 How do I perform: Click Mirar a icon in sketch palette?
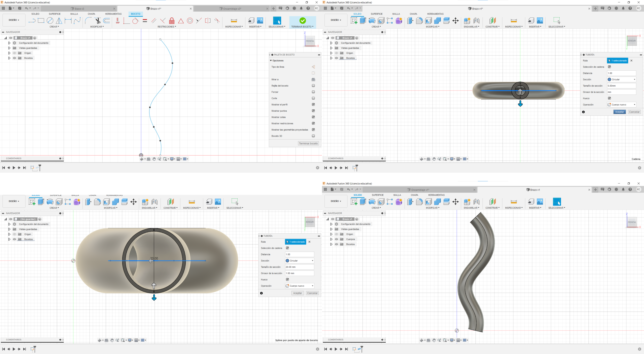(313, 79)
